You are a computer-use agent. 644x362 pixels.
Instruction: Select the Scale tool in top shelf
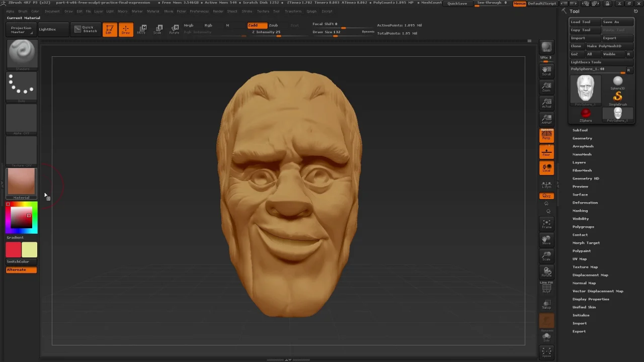point(158,30)
